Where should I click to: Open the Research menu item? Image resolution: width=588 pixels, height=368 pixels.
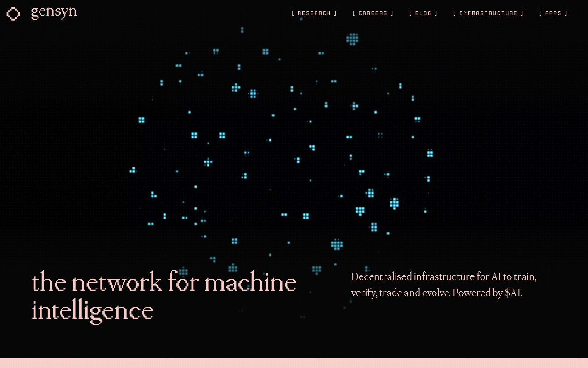point(314,13)
